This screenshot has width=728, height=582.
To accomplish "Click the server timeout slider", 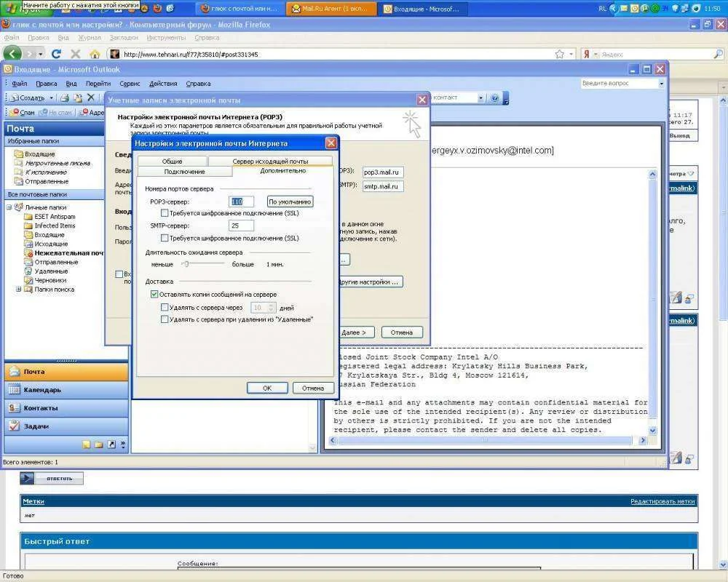I will point(186,264).
